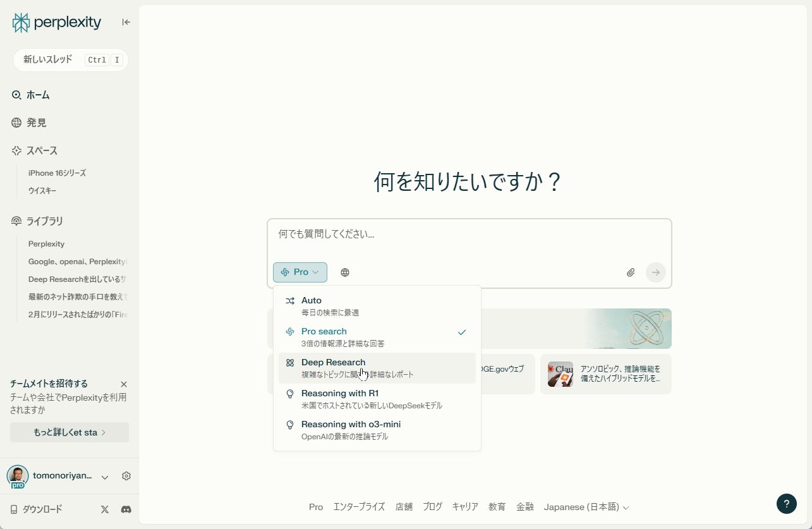812x529 pixels.
Task: Open the Perplexity library thread
Action: click(x=47, y=244)
